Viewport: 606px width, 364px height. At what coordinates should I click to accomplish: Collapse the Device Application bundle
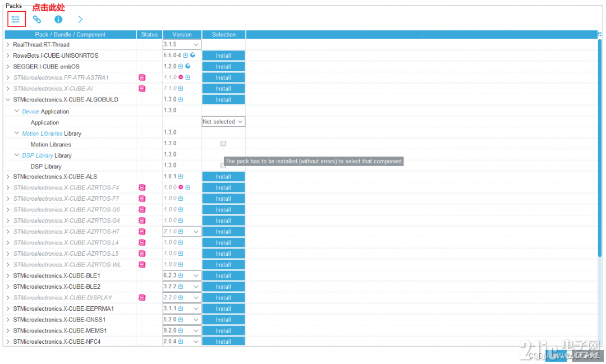point(17,111)
